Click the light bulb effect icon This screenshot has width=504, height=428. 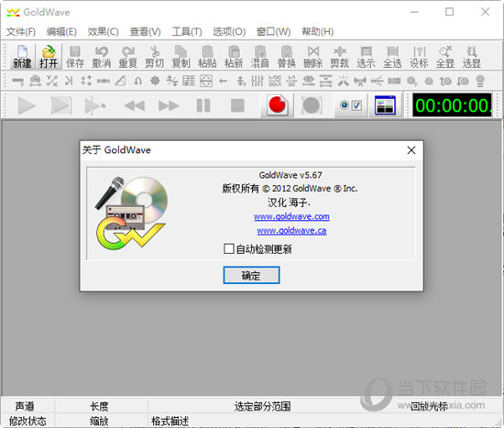(480, 81)
